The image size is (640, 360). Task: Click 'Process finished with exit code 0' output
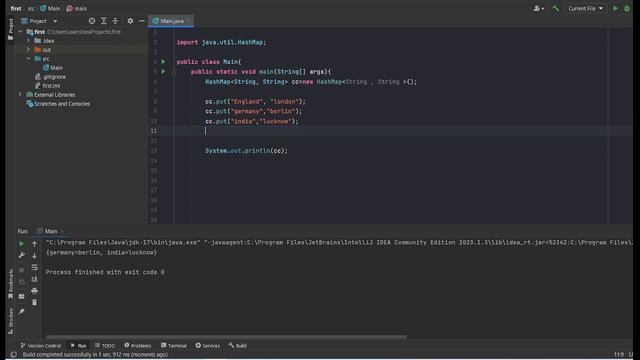105,272
